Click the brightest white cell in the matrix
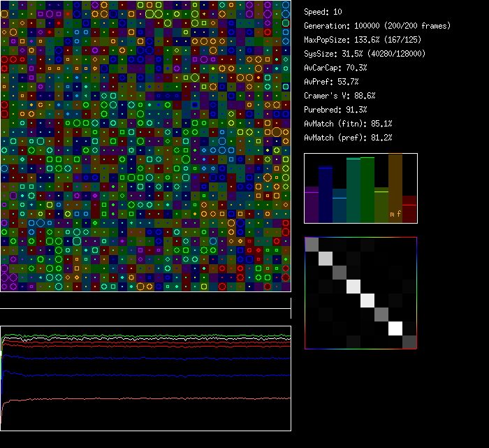 tap(395, 328)
